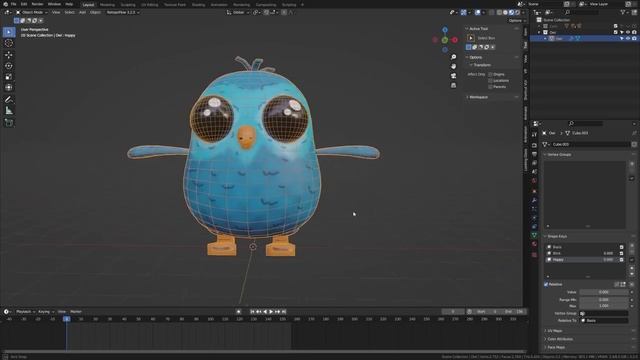Toggle checkbox of the Blink shape key
The height and width of the screenshot is (360, 640).
pyautogui.click(x=621, y=253)
